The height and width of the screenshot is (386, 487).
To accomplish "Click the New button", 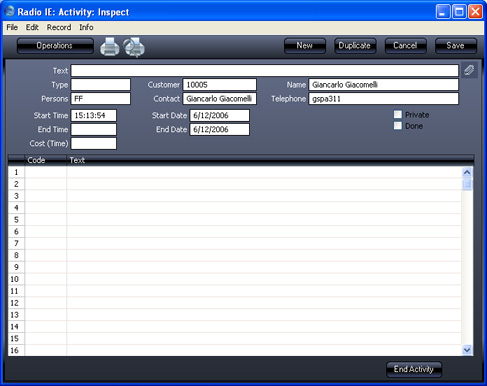I will click(x=305, y=46).
